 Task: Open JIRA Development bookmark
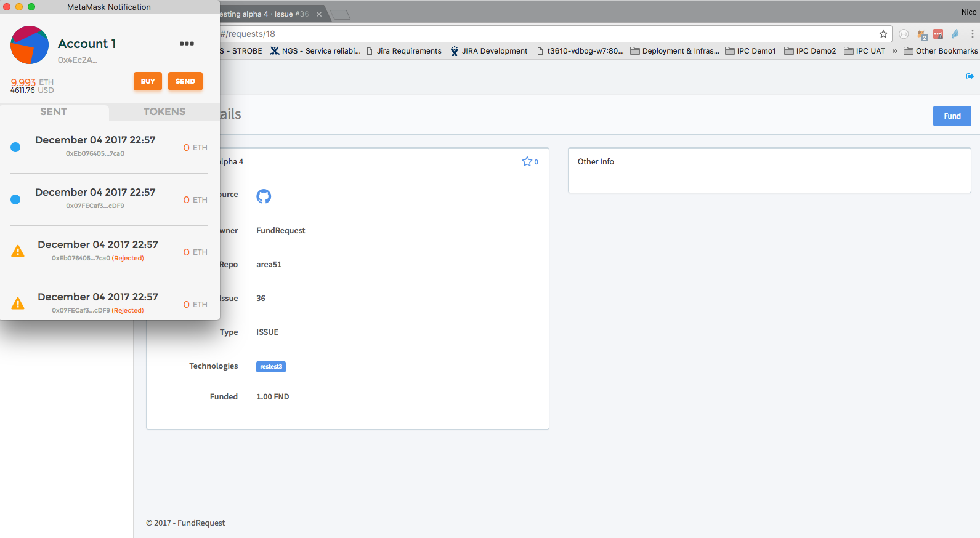point(489,51)
